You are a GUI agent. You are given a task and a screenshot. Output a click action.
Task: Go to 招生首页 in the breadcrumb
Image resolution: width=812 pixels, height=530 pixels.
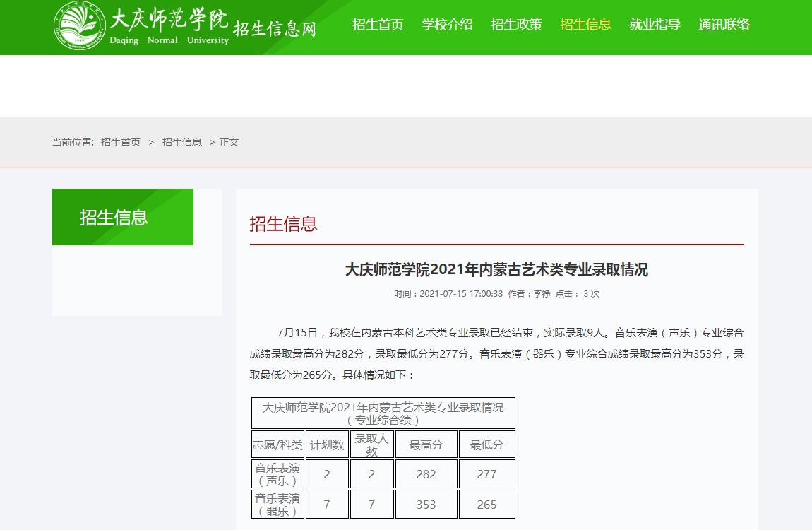(121, 142)
